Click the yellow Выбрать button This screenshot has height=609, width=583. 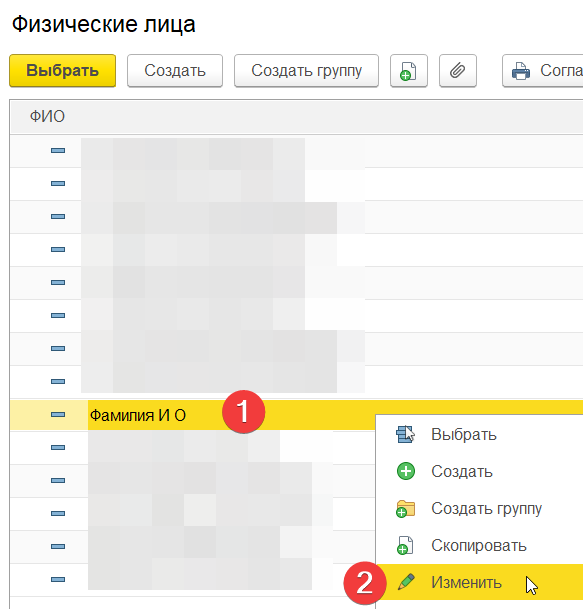click(x=63, y=71)
